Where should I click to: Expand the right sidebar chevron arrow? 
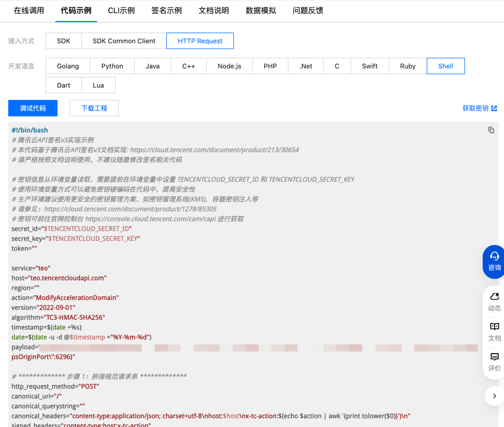pos(494,396)
